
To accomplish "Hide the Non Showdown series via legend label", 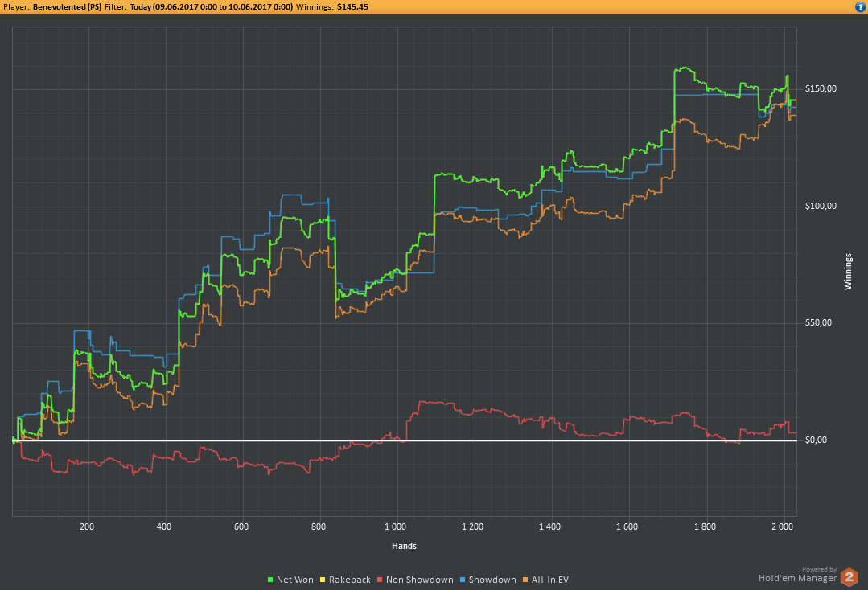I will (419, 580).
